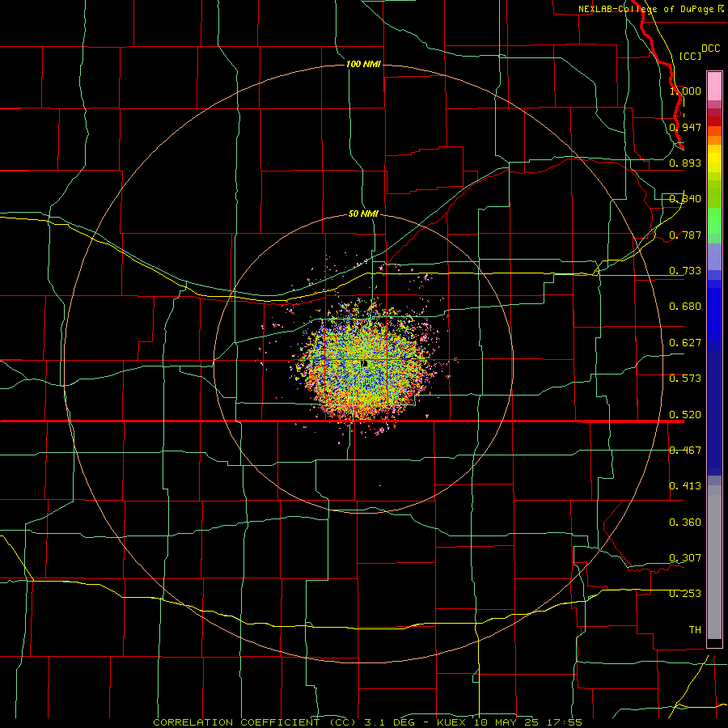Image resolution: width=728 pixels, height=728 pixels.
Task: Click the CORRELATION COEFFICIENT (CC) caption text
Action: pos(255,722)
